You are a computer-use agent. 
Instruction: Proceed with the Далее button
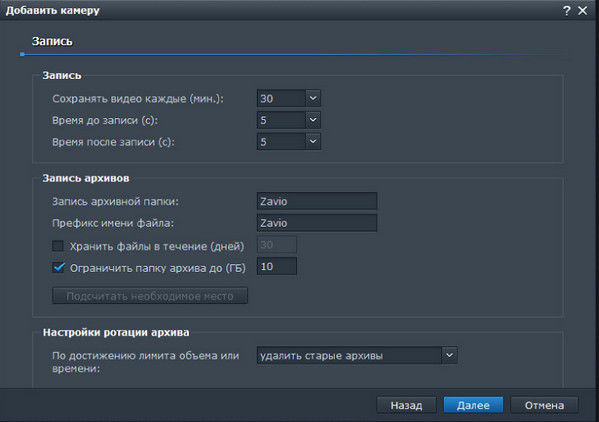tap(473, 405)
